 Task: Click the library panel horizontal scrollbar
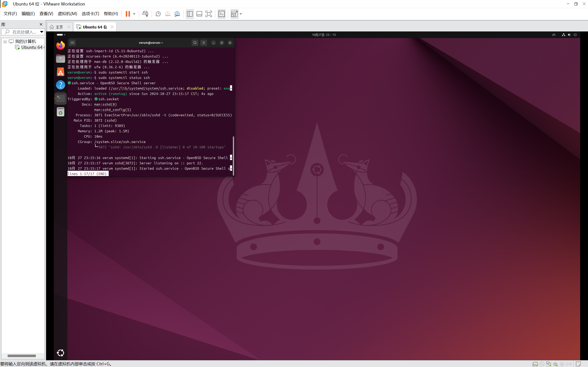[x=22, y=356]
